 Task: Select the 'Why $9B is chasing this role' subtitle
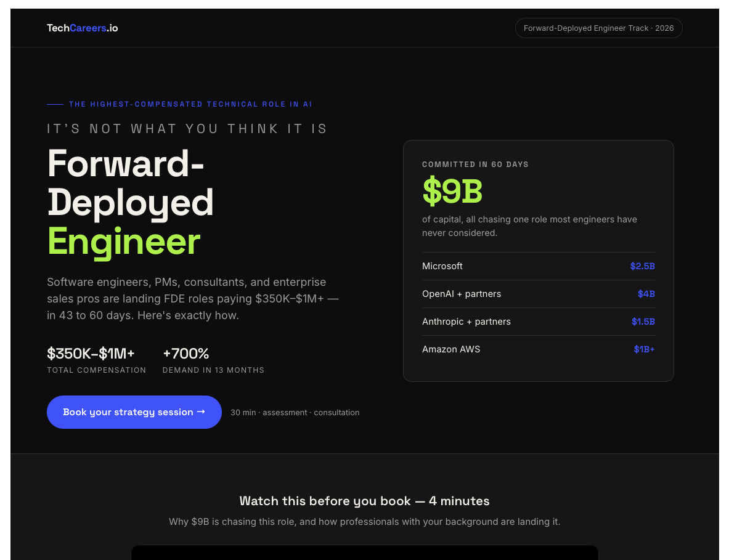coord(365,522)
